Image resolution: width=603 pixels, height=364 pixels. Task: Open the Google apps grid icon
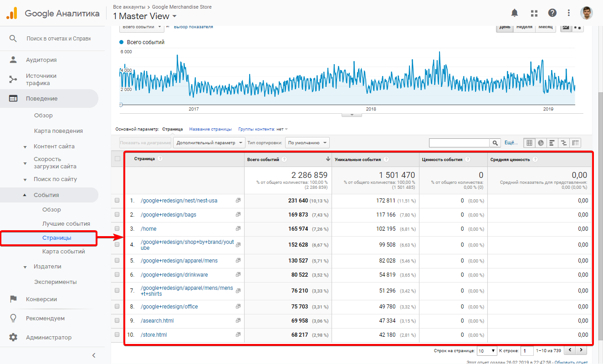534,13
